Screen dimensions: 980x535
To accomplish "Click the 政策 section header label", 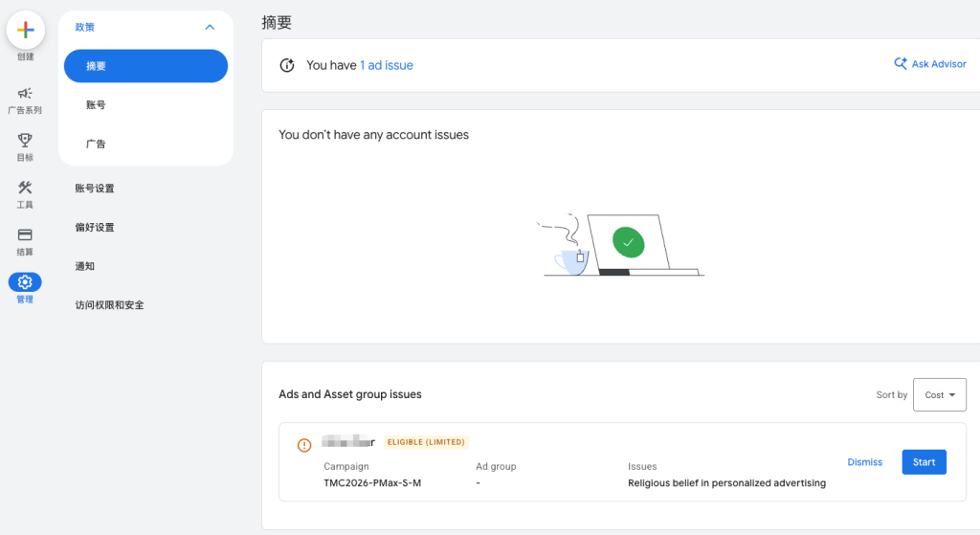I will 84,27.
